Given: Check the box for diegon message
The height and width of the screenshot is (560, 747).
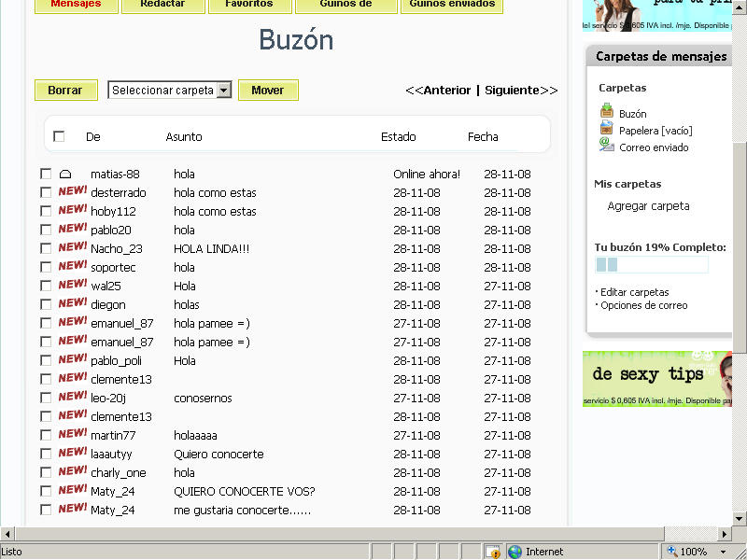Looking at the screenshot, I should pos(46,304).
